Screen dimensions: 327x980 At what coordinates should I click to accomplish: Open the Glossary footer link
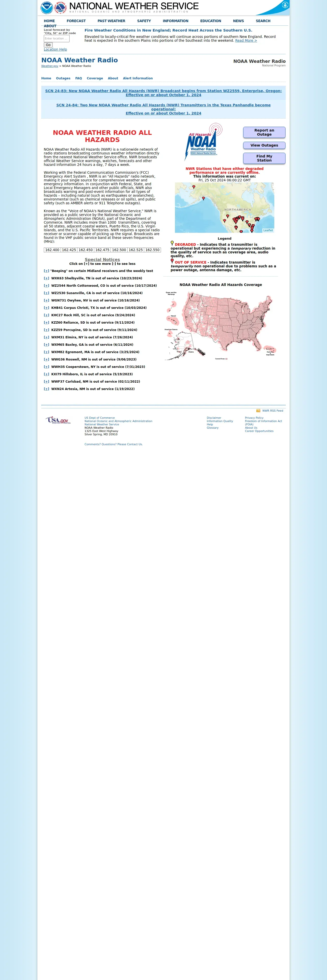(x=212, y=428)
